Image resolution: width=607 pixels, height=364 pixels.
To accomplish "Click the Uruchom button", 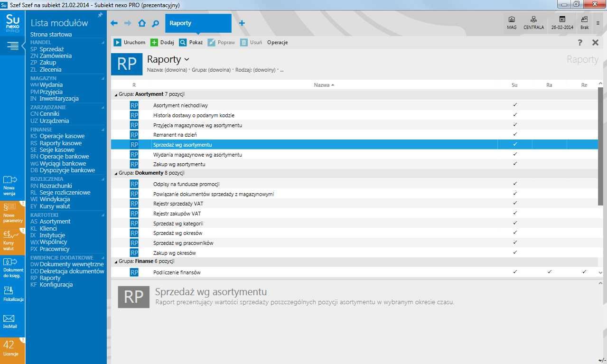I will (130, 42).
